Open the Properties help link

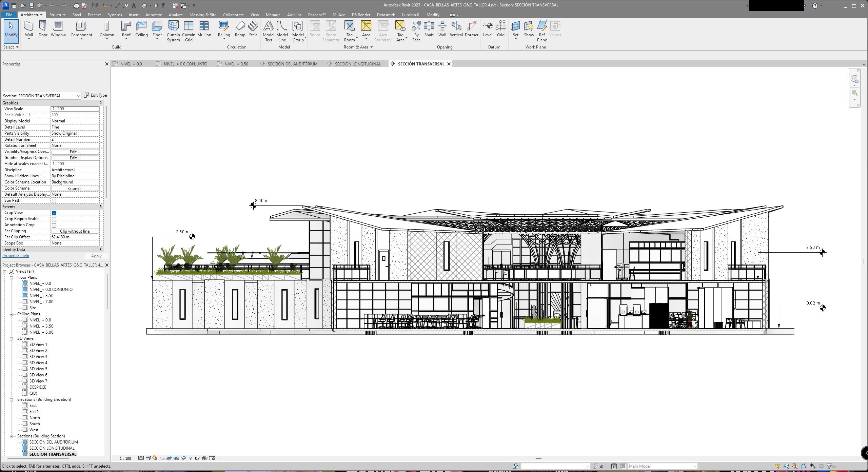16,256
